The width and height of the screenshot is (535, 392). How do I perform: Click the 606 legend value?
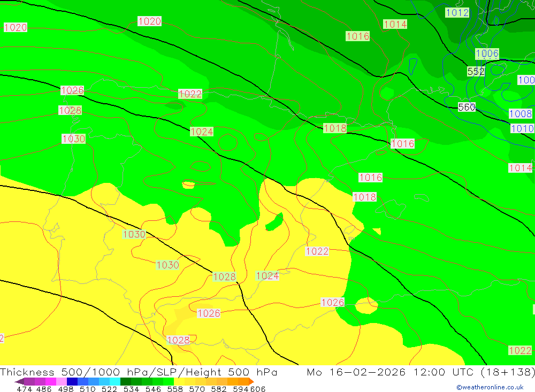[x=258, y=389]
